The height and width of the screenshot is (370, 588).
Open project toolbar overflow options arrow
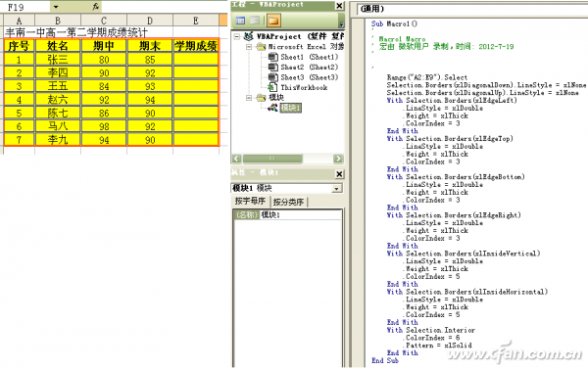point(341,24)
